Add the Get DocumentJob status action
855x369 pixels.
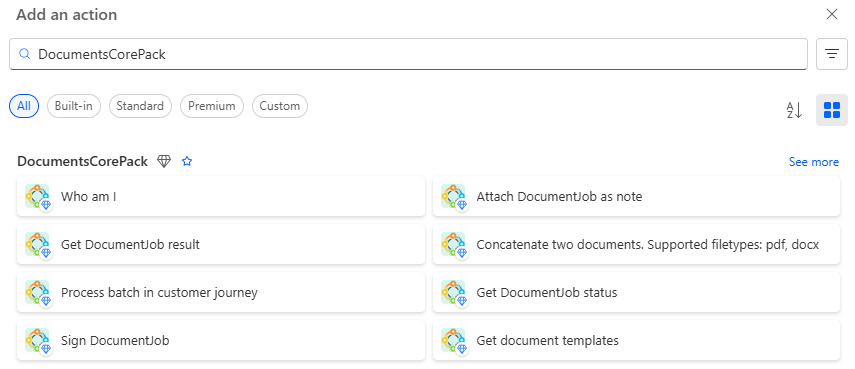[x=636, y=293]
